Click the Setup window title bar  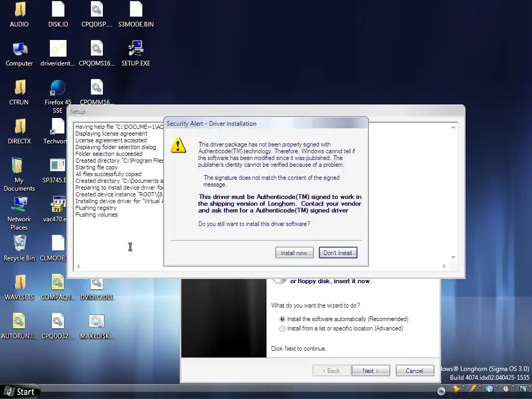(x=266, y=112)
